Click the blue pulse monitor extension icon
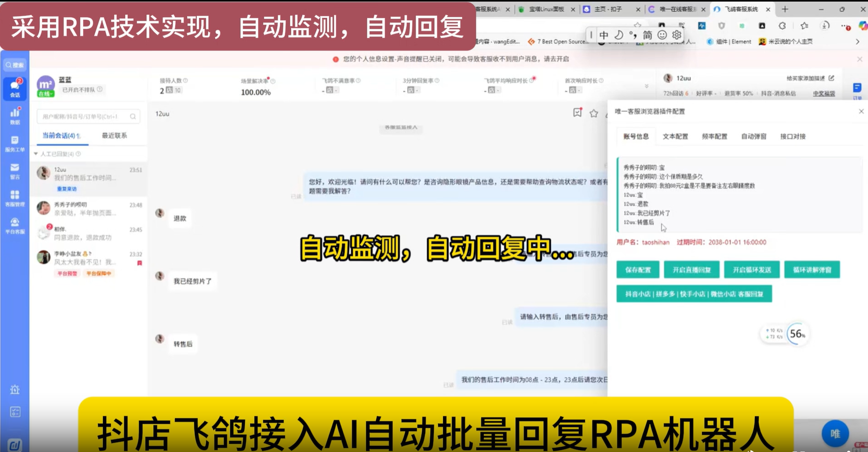This screenshot has height=452, width=868. (702, 26)
